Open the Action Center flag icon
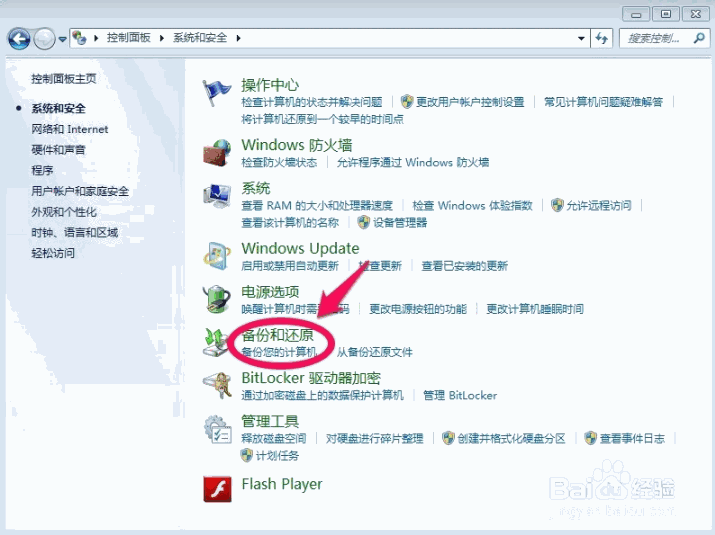 [217, 92]
